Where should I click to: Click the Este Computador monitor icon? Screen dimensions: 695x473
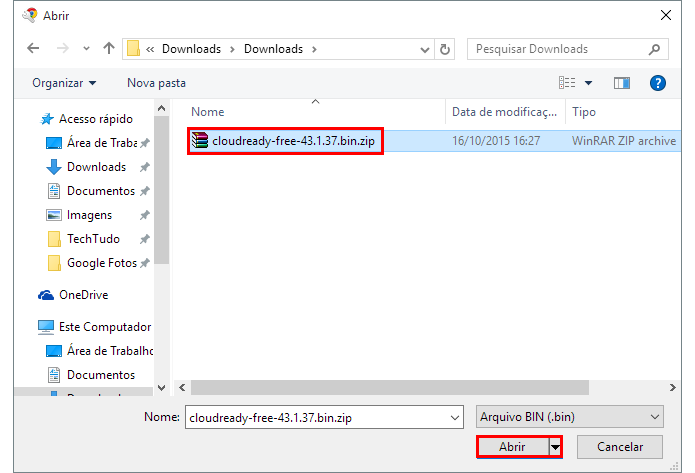[46, 327]
